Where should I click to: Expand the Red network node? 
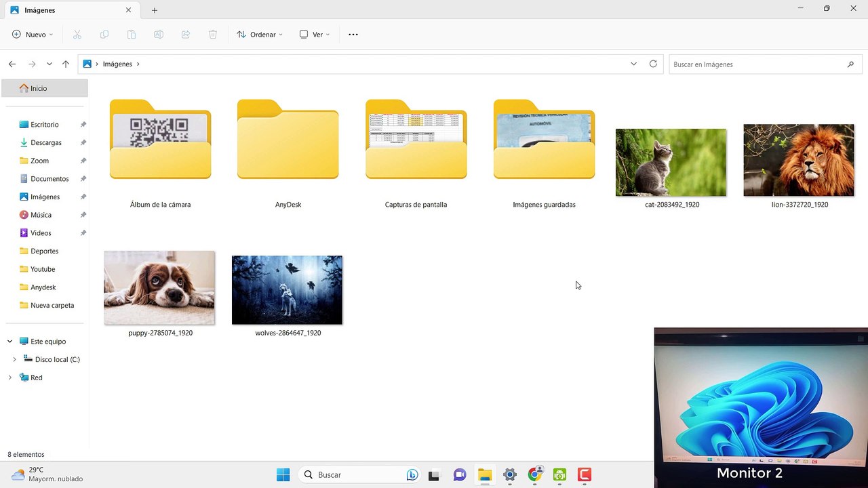tap(9, 378)
